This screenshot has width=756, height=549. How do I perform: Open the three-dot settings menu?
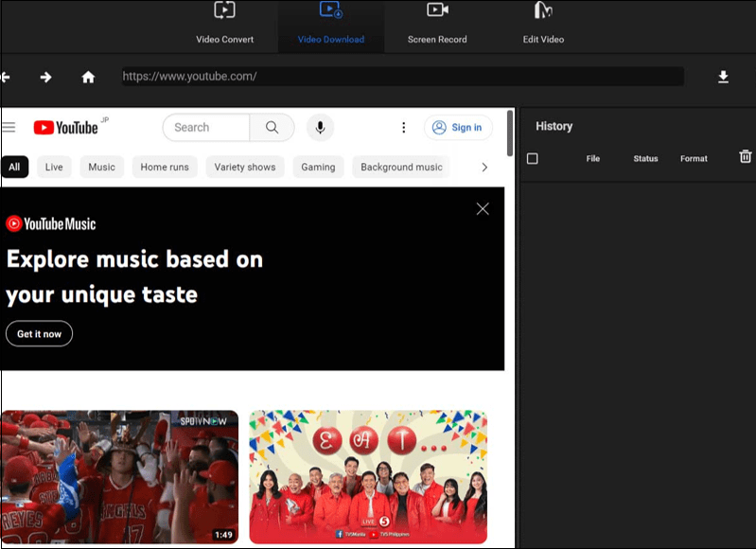404,128
